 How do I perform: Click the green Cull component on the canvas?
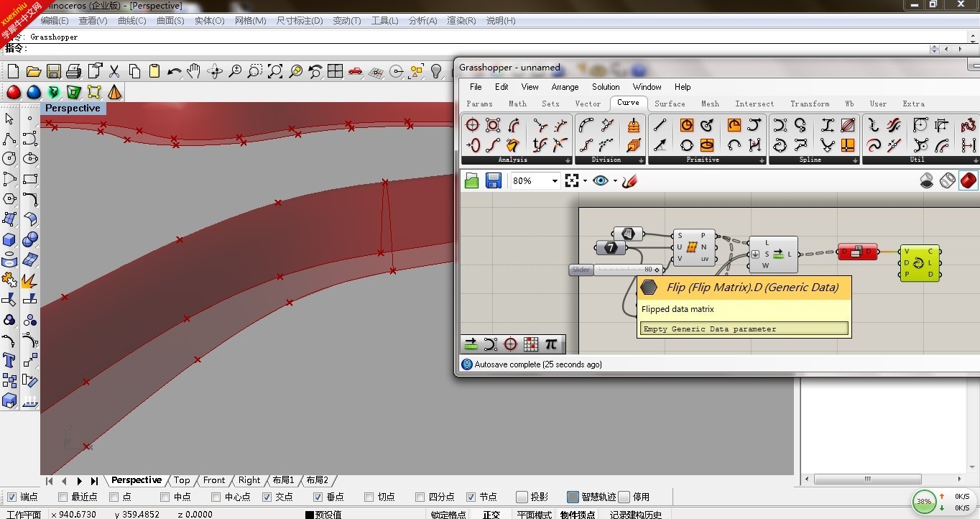point(919,263)
